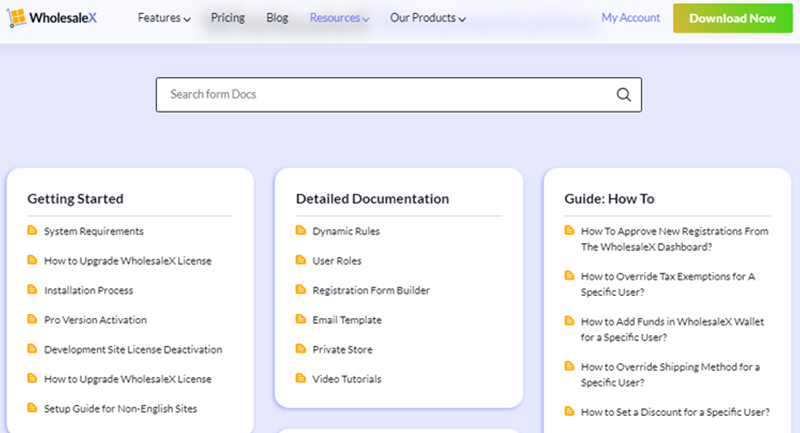Click document icon beside Development Site License Deactivation
This screenshot has width=800, height=433.
point(32,349)
